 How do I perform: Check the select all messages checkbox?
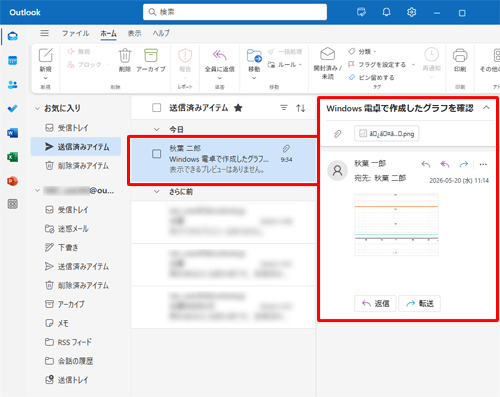[156, 108]
